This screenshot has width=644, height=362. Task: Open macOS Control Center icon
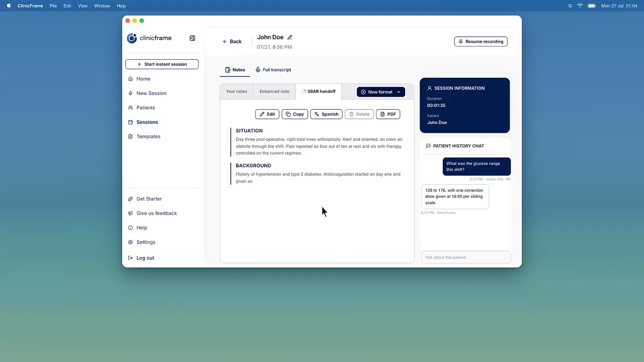pos(570,6)
